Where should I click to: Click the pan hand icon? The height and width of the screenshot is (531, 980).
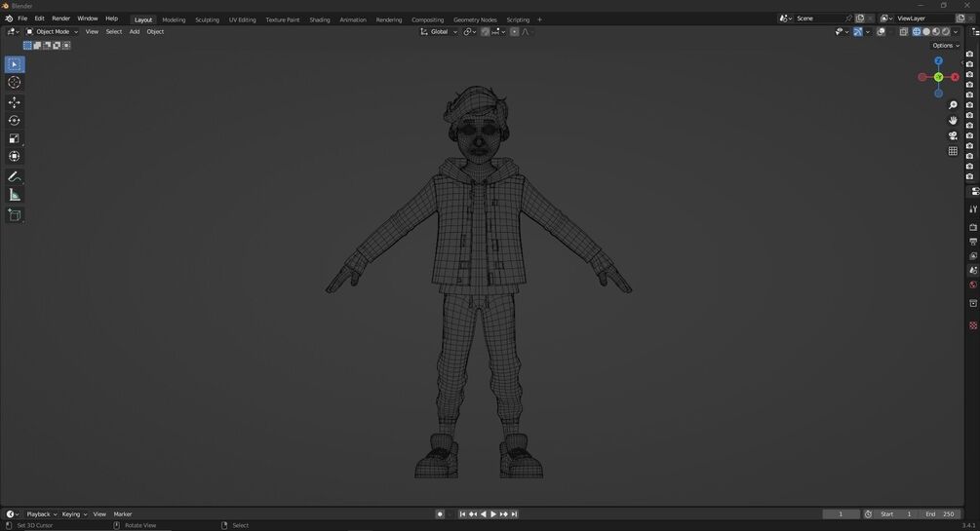click(x=953, y=120)
